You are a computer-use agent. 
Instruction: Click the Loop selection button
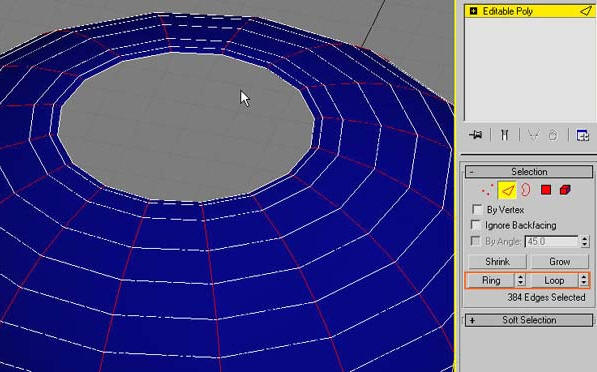[554, 280]
